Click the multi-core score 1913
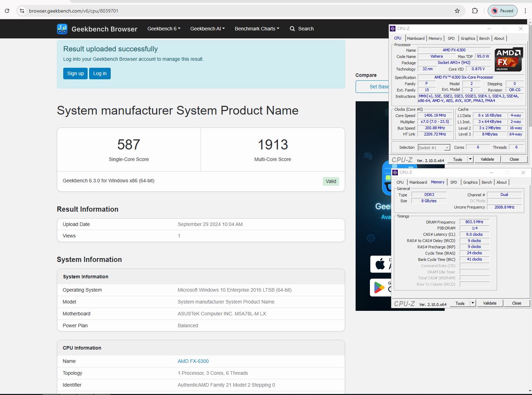 273,145
